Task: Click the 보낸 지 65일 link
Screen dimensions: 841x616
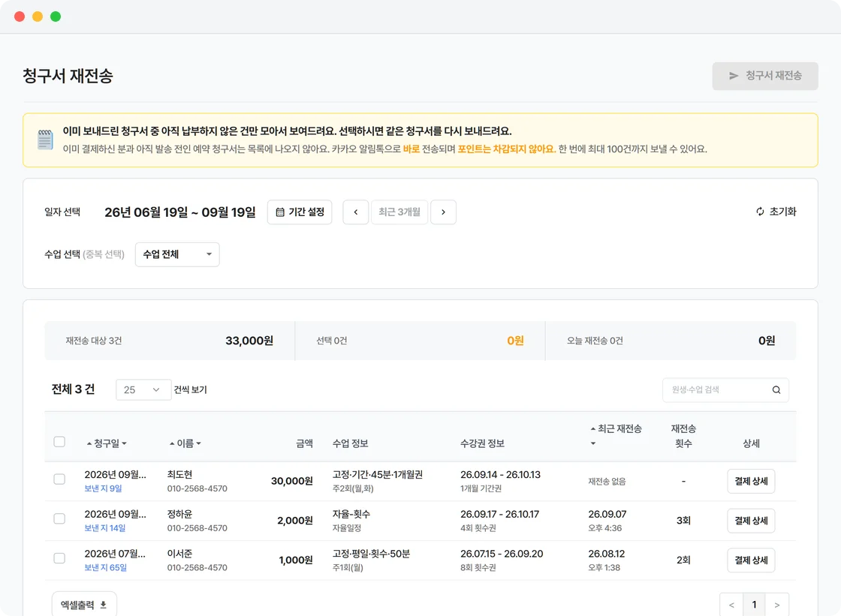Action: 105,568
